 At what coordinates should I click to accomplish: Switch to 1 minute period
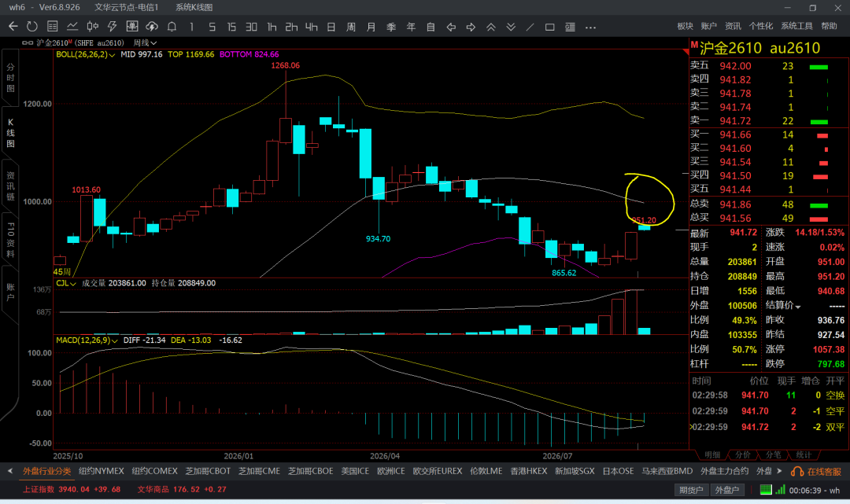click(x=191, y=27)
